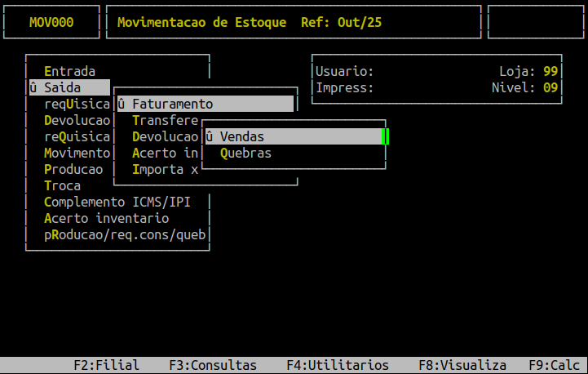Screen dimensions: 588x374
Task: Select pRoducao/req.cons/queb menu item
Action: [x=125, y=234]
